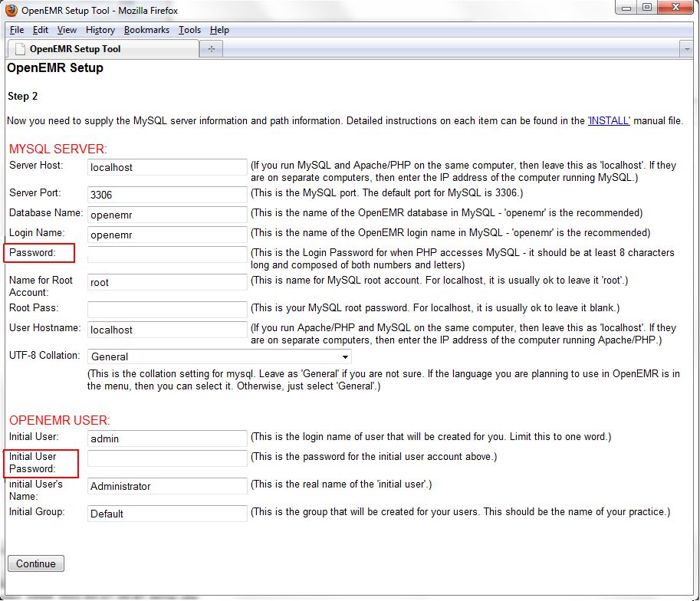Click the Root Pass label
Screen dimensions: 700x601
coord(34,307)
